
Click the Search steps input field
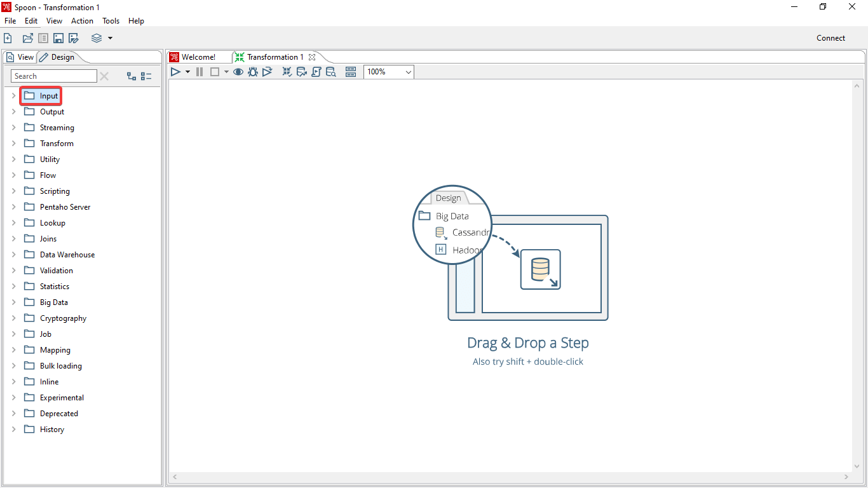coord(54,76)
